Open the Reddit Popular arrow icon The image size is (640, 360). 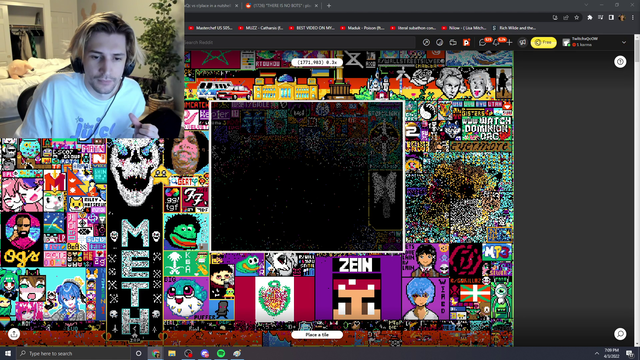tap(426, 42)
